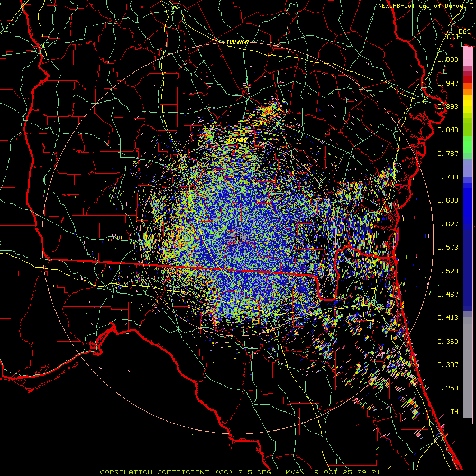Click the CORRELATION COEFFICIENT (CC) title text

tap(167, 472)
